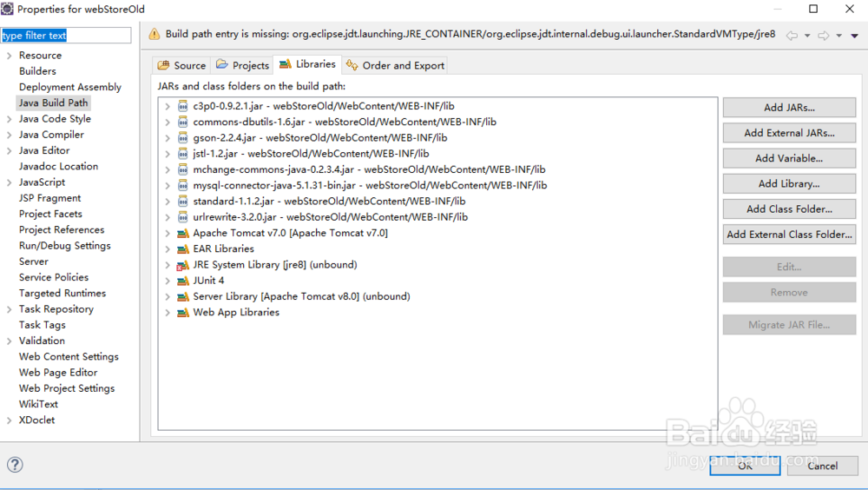Select 'Apache Tomcat v7.0 [Apache Tomcat v7.0]' text
The image size is (868, 490).
pyautogui.click(x=291, y=234)
